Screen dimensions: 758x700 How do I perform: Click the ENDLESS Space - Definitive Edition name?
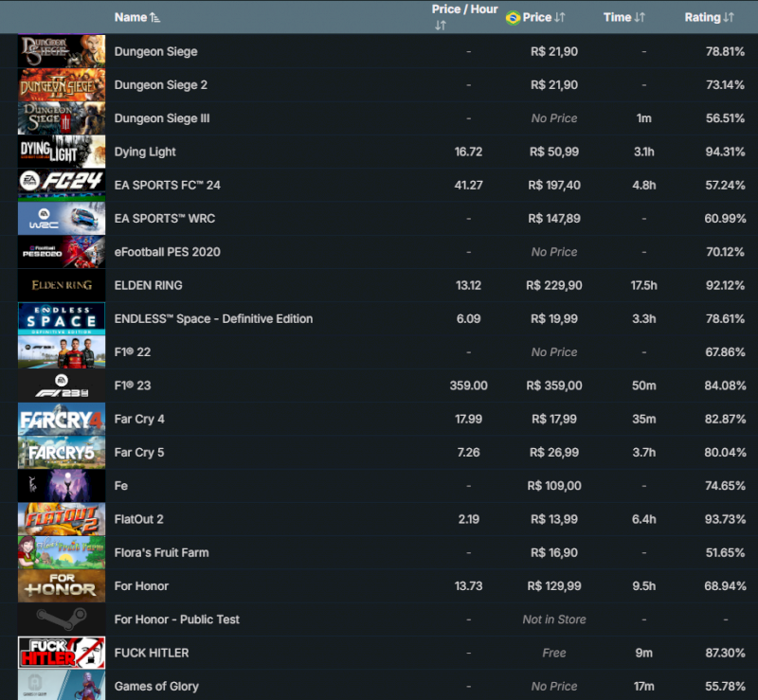click(213, 318)
